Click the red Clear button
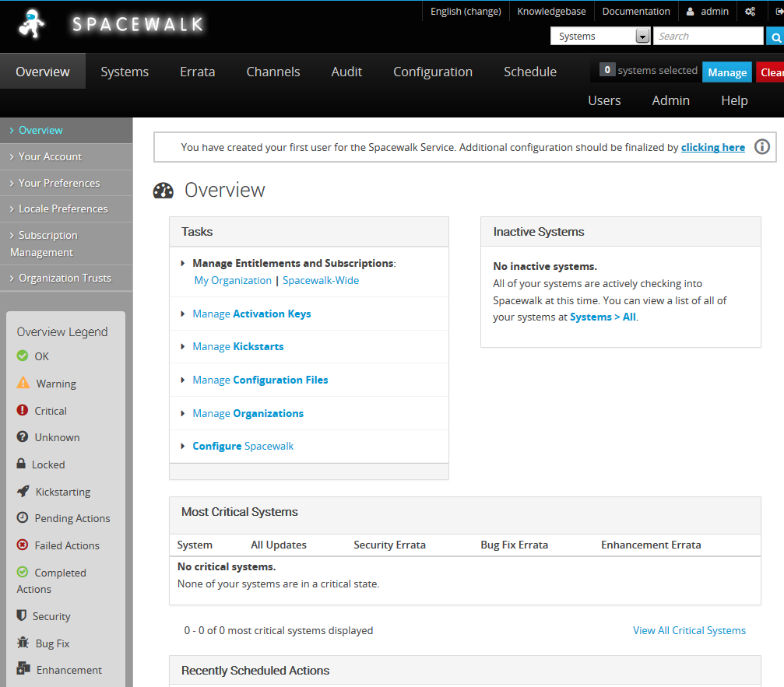784x687 pixels. (770, 72)
